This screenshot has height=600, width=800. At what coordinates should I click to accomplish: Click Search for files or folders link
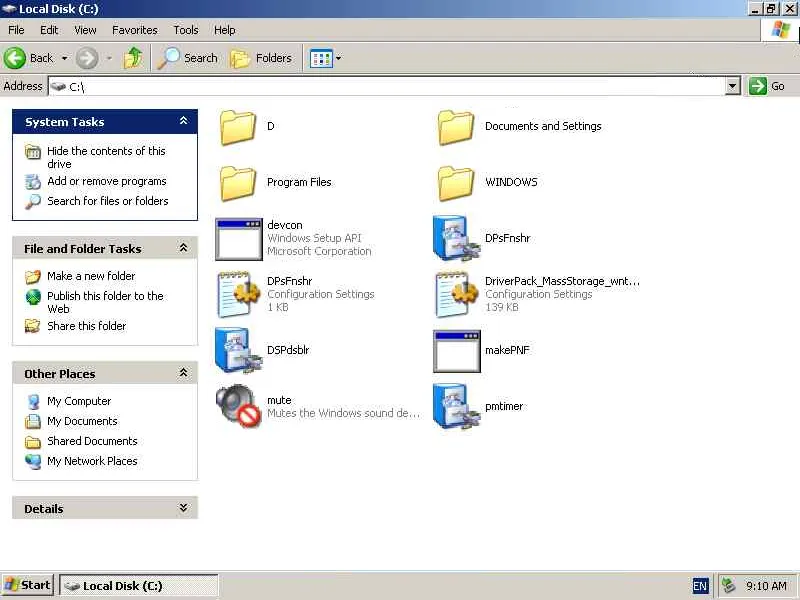pos(108,201)
